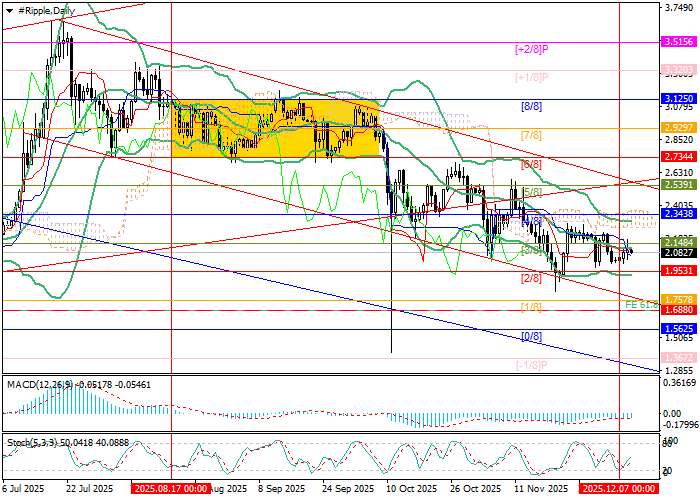
Task: Click the 1.5625 blue price tag
Action: [679, 328]
